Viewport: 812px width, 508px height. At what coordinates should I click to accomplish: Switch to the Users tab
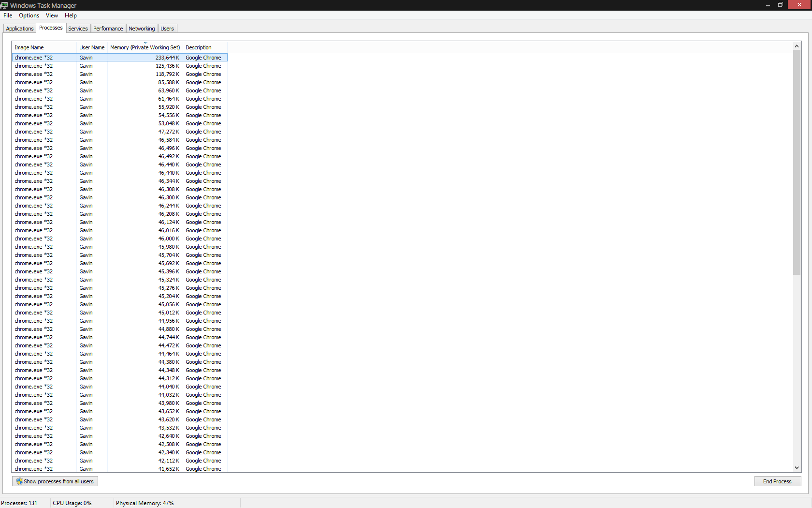pyautogui.click(x=167, y=29)
